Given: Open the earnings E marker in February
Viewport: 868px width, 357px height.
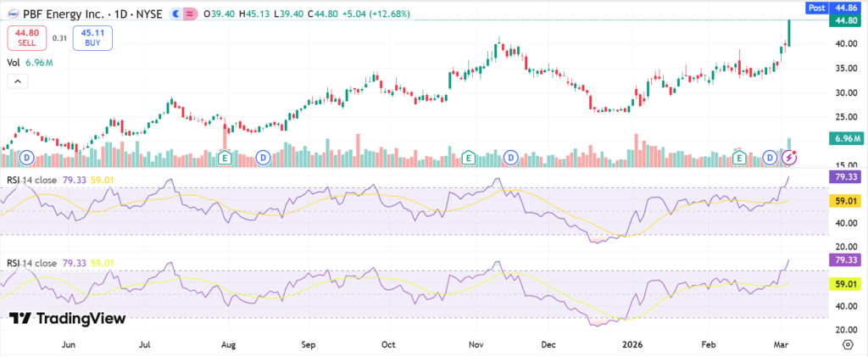Looking at the screenshot, I should [738, 158].
